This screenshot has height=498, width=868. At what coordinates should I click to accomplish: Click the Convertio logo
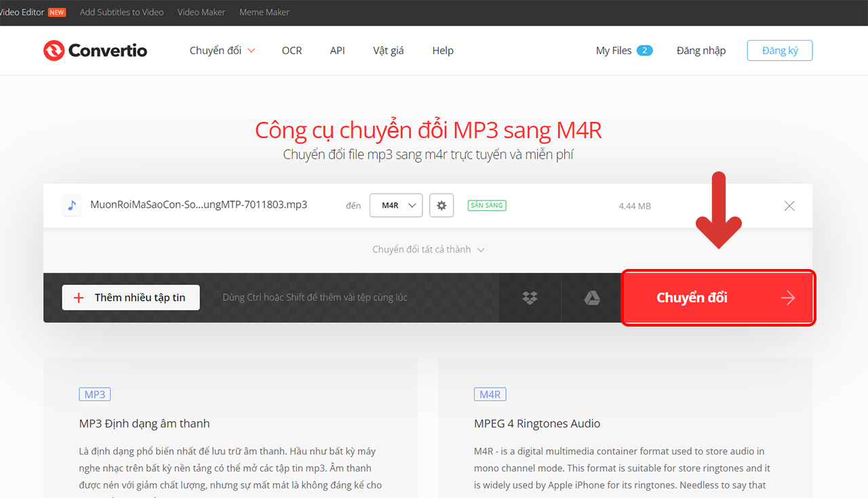pos(95,50)
